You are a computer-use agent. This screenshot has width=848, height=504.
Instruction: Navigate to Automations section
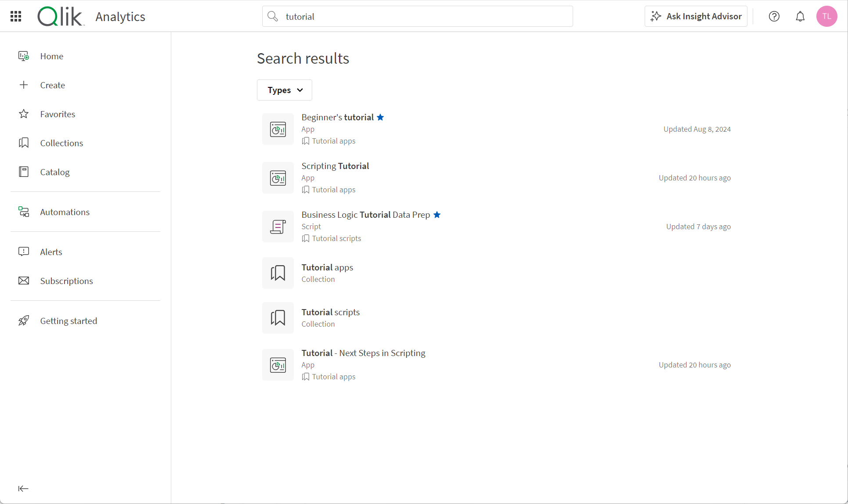[65, 211]
